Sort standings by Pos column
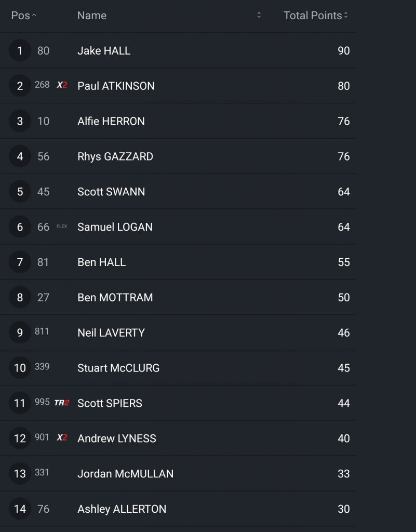416x532 pixels. [23, 16]
